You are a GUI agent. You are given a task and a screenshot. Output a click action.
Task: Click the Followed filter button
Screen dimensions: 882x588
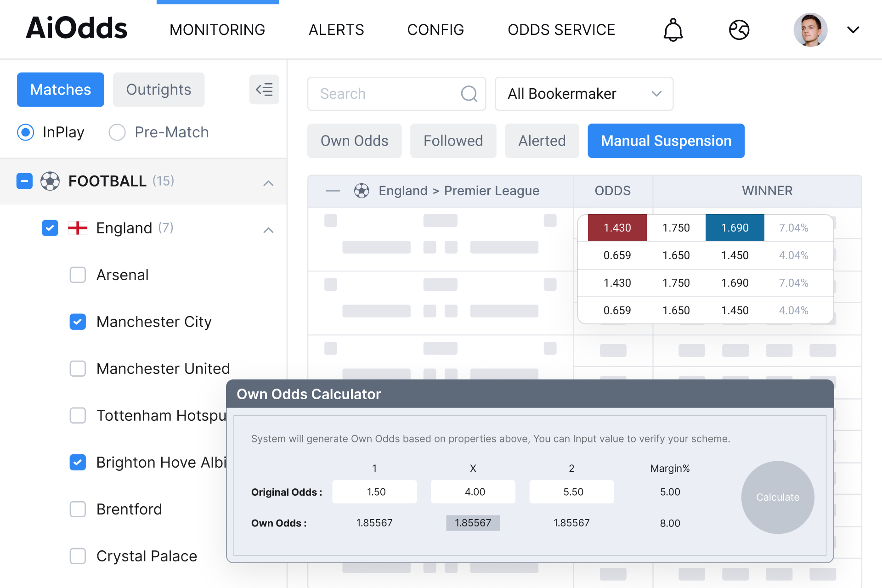(453, 141)
